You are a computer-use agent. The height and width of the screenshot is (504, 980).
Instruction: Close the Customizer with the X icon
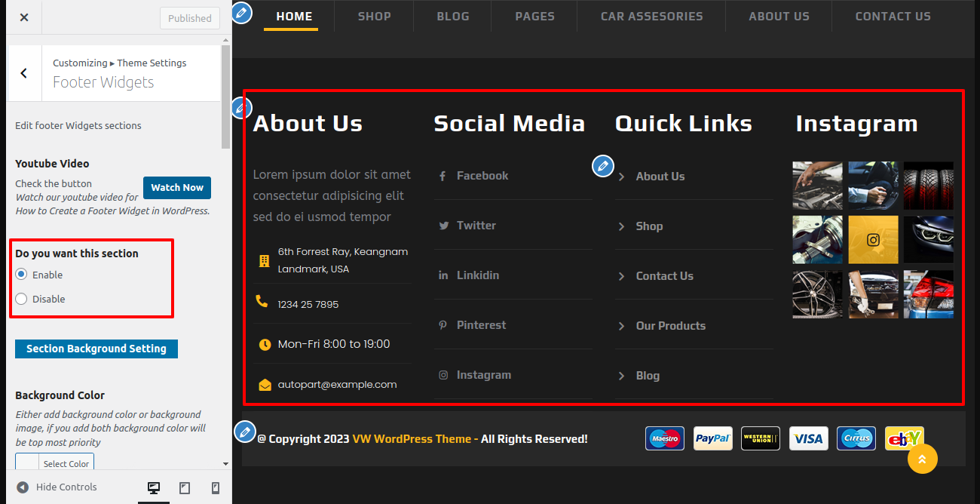tap(24, 17)
